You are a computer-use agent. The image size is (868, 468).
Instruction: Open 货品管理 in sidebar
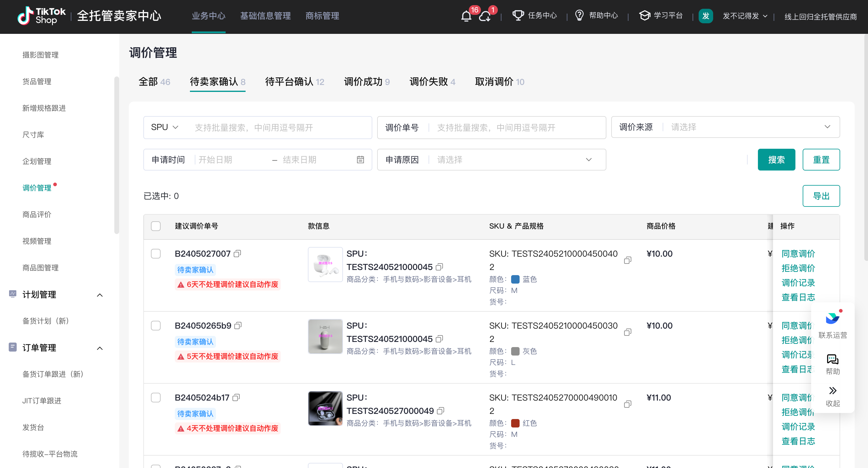[x=37, y=82]
